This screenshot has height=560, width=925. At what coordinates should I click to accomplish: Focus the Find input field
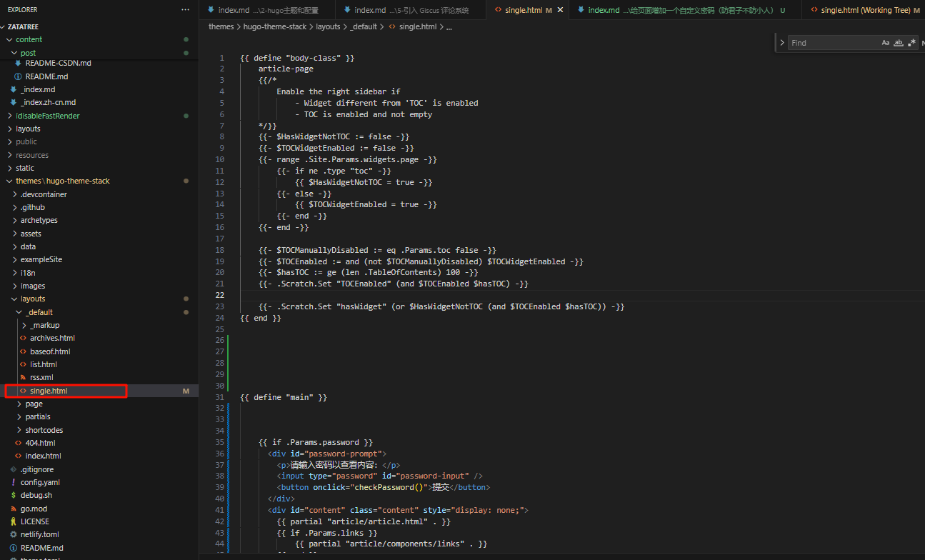click(x=834, y=43)
